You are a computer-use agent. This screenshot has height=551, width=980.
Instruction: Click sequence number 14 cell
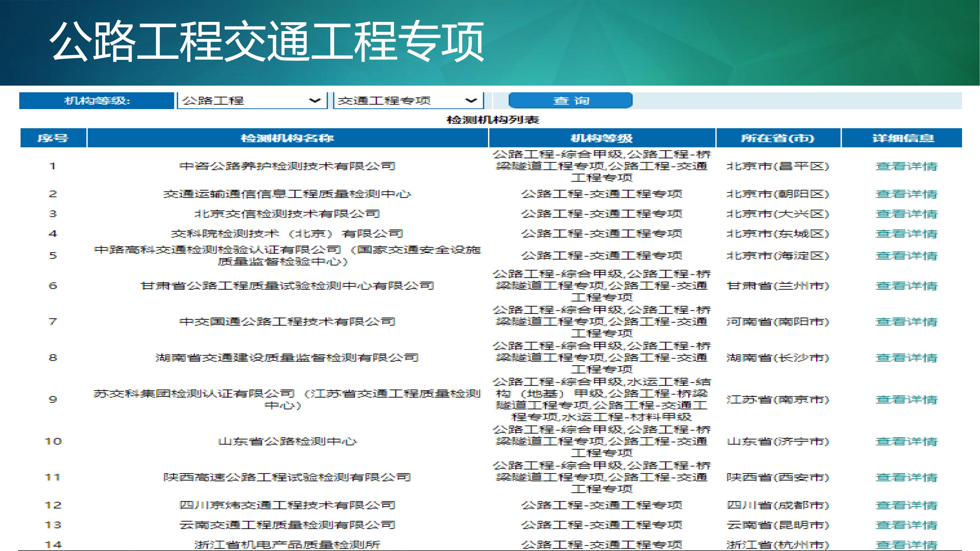pos(53,544)
